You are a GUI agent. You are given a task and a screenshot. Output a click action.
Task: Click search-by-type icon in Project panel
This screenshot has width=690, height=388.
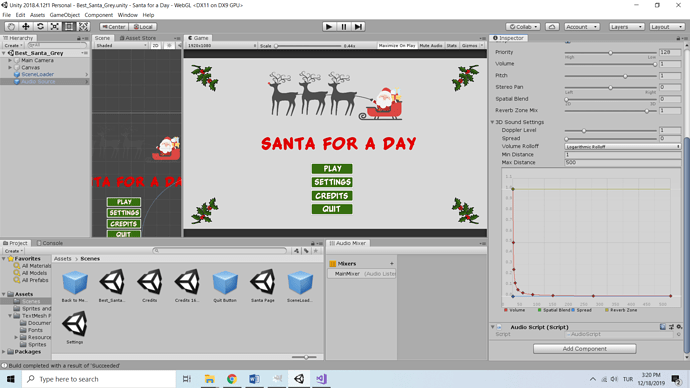click(x=297, y=251)
